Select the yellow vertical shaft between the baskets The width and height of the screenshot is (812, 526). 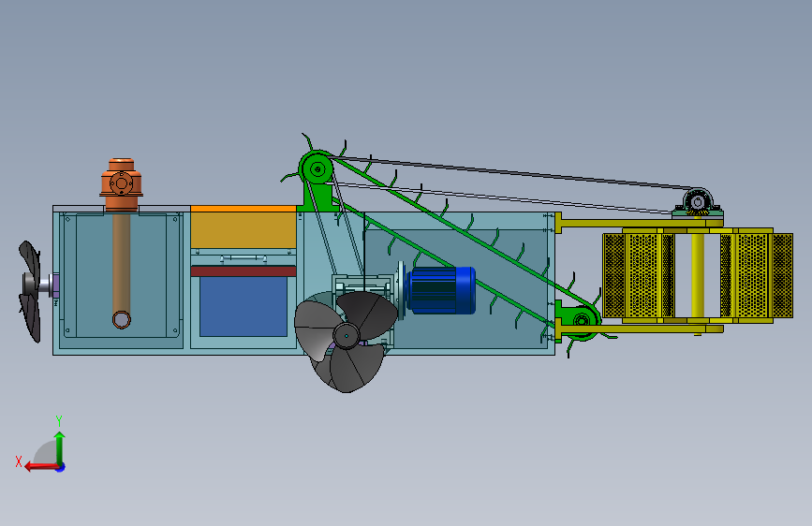(698, 275)
